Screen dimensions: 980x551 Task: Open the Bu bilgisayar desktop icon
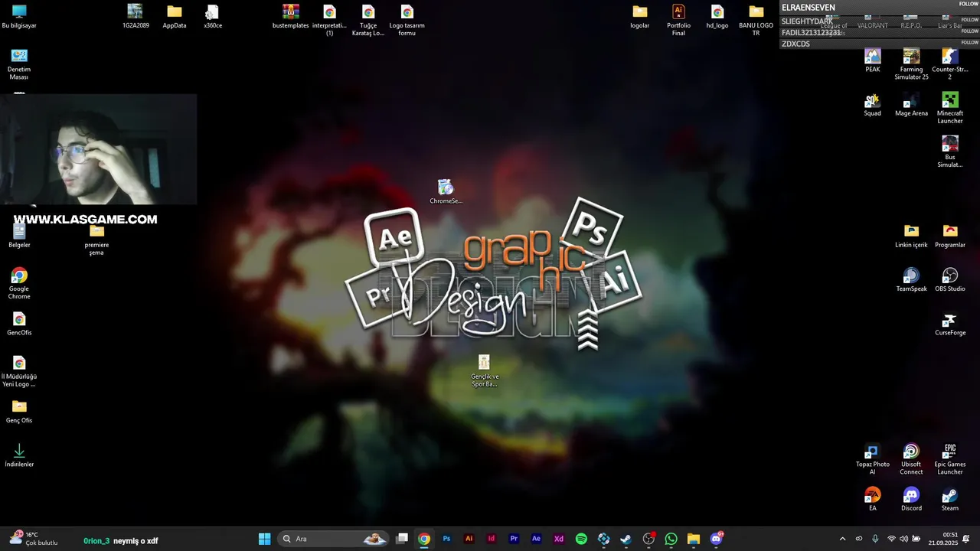tap(19, 16)
